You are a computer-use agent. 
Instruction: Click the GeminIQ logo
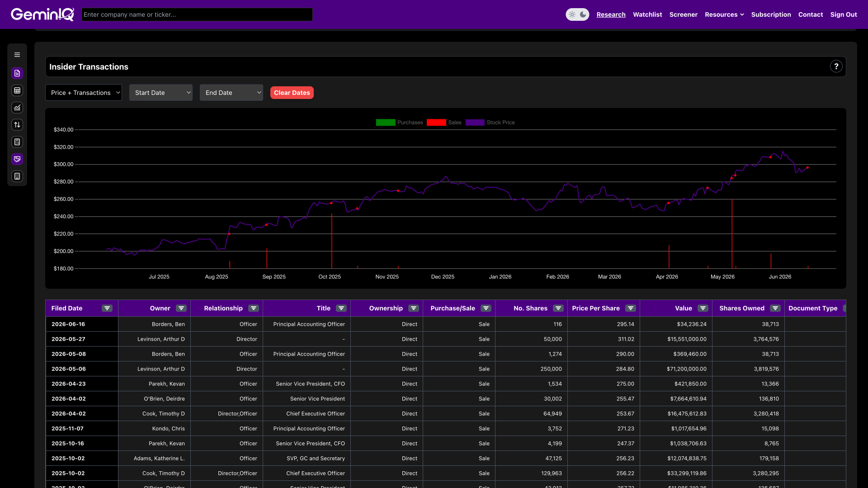point(42,14)
